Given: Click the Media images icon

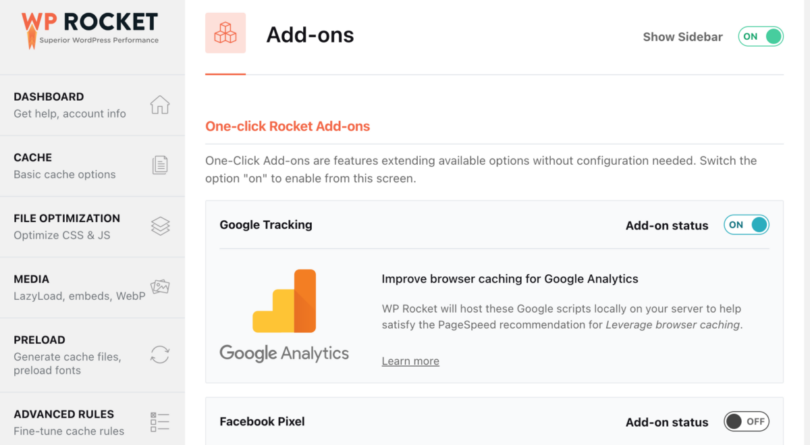Looking at the screenshot, I should coord(160,286).
